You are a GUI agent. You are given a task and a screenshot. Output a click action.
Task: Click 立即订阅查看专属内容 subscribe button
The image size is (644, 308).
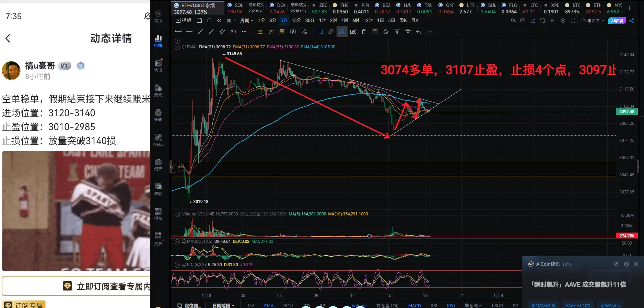[76, 286]
